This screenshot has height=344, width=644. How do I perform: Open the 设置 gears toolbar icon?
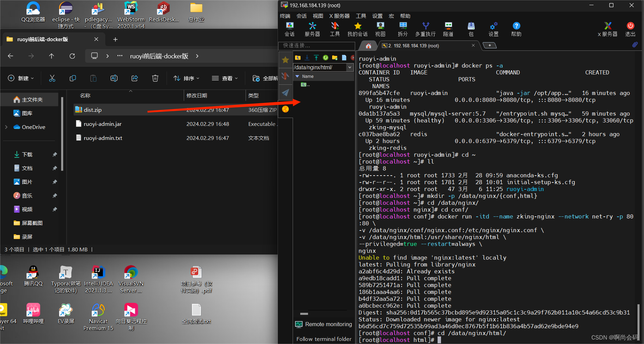click(x=494, y=29)
